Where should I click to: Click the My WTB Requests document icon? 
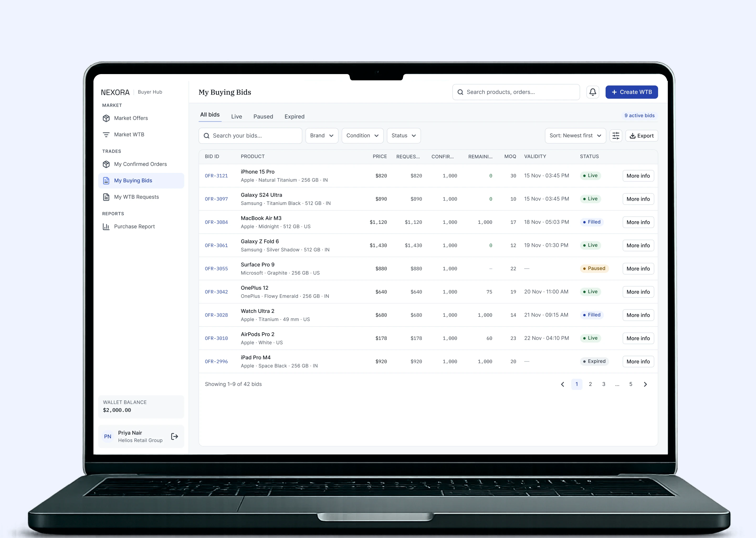pyautogui.click(x=106, y=197)
